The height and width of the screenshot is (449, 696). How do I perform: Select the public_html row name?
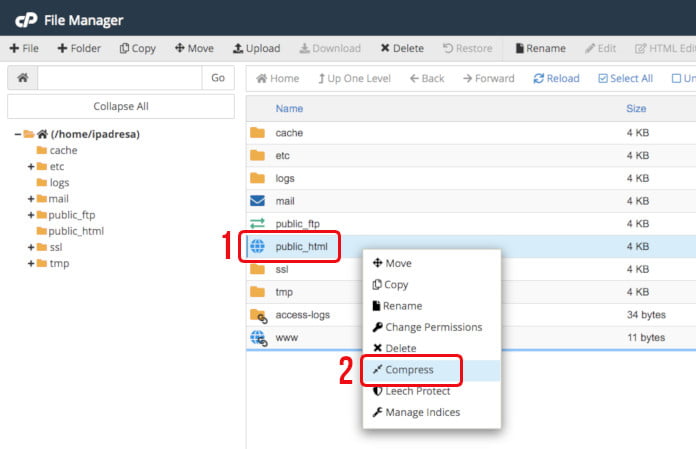(301, 246)
